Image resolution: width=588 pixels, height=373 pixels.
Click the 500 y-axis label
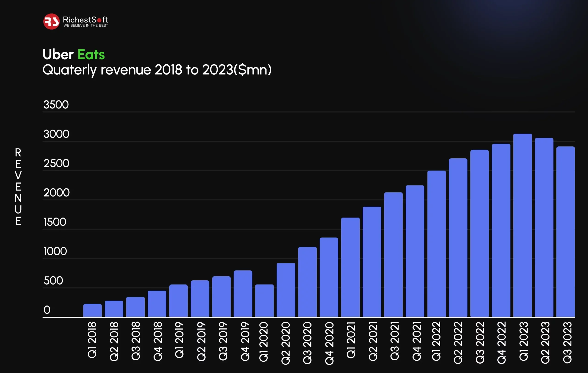point(53,280)
